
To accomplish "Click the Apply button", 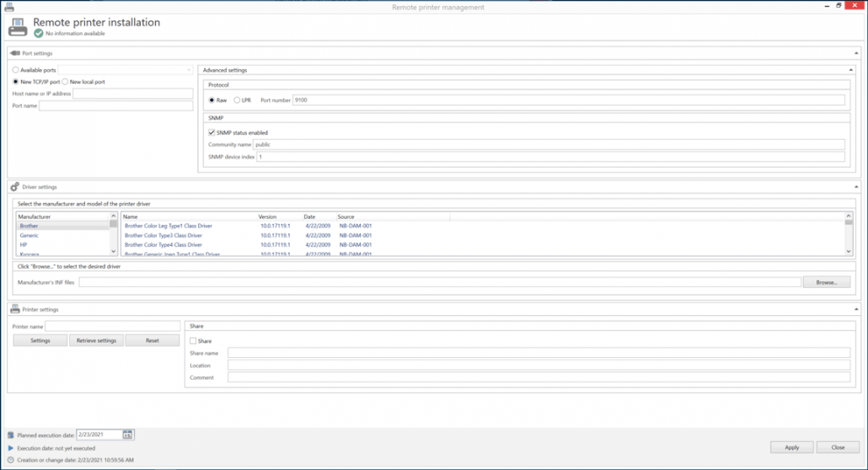I will (791, 447).
